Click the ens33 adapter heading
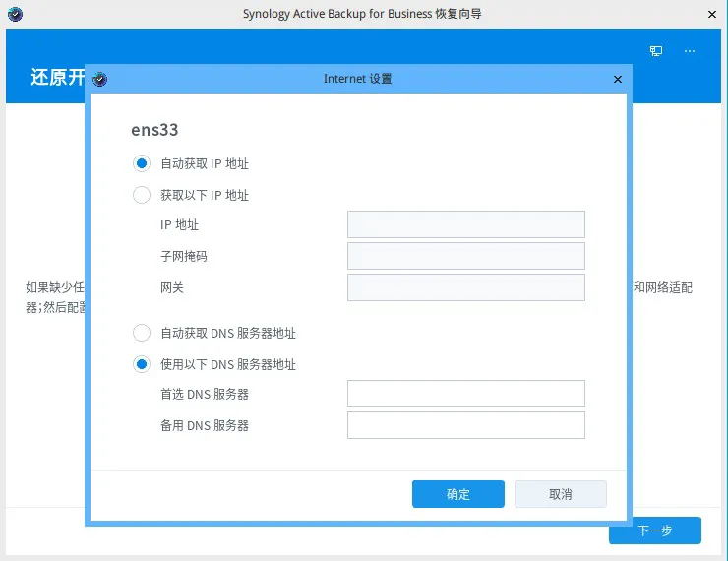This screenshot has height=561, width=728. click(x=154, y=130)
